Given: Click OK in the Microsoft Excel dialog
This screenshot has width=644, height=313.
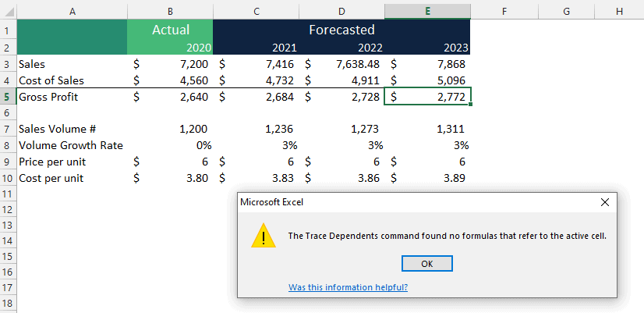Looking at the screenshot, I should pyautogui.click(x=426, y=264).
